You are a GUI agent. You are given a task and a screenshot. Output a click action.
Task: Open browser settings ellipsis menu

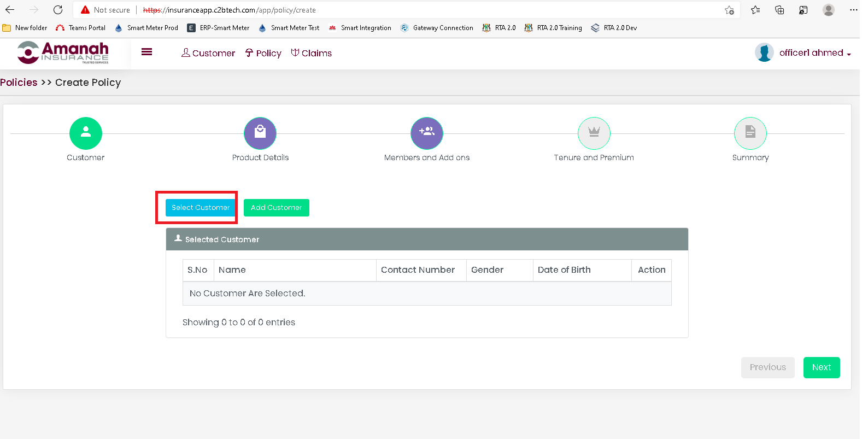click(x=854, y=10)
